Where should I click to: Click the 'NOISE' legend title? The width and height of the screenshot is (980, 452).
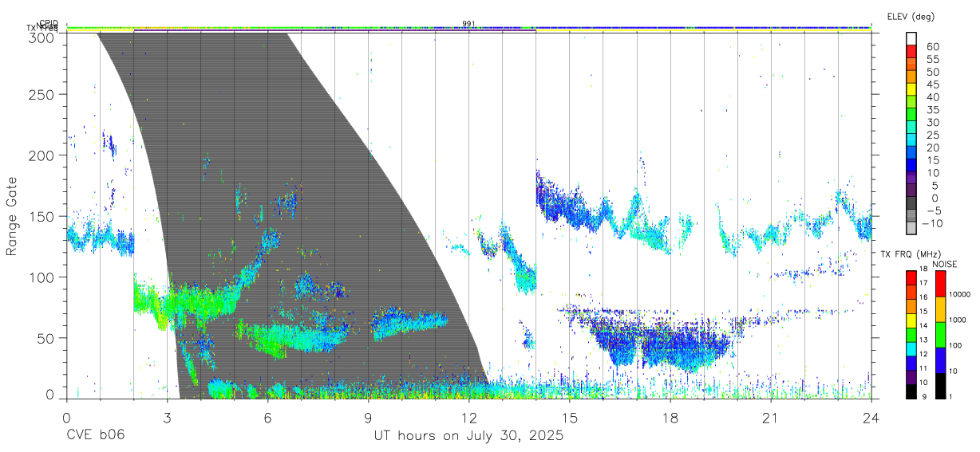click(945, 264)
